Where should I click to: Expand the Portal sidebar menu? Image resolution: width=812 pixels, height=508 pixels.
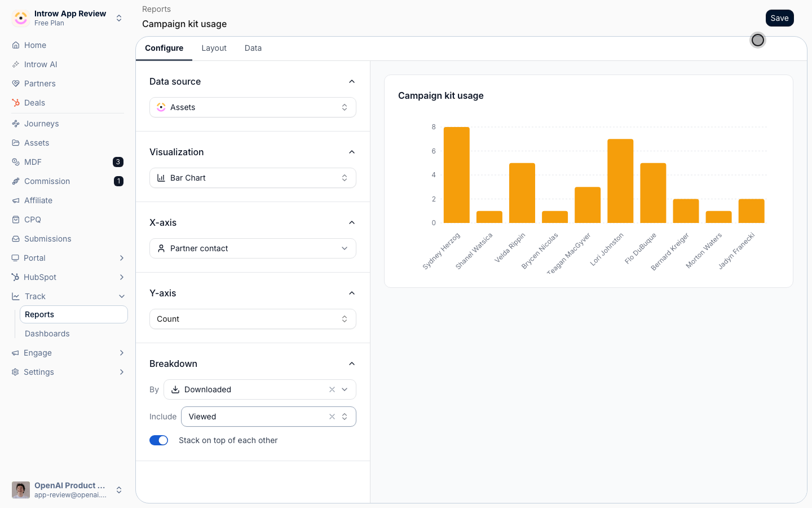(68, 258)
